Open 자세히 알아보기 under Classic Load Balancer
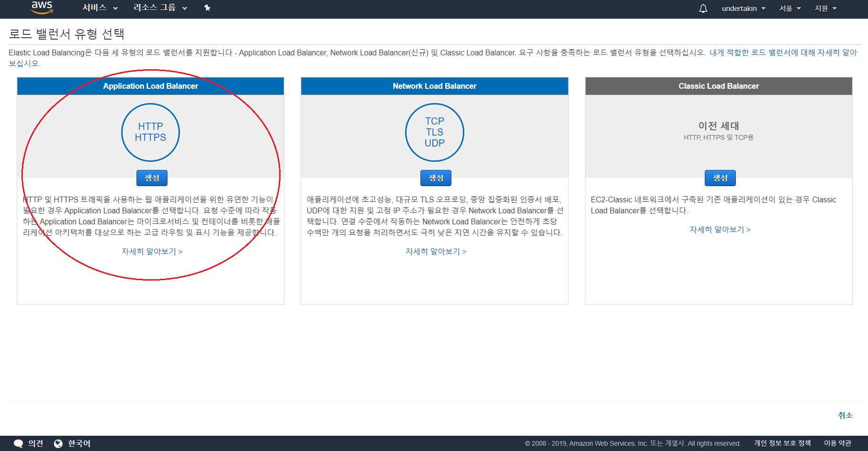This screenshot has width=868, height=451. (720, 230)
